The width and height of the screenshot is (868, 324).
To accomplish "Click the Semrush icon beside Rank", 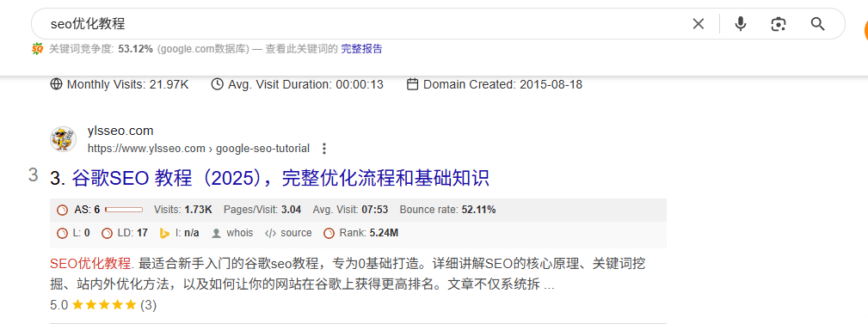I will 329,233.
